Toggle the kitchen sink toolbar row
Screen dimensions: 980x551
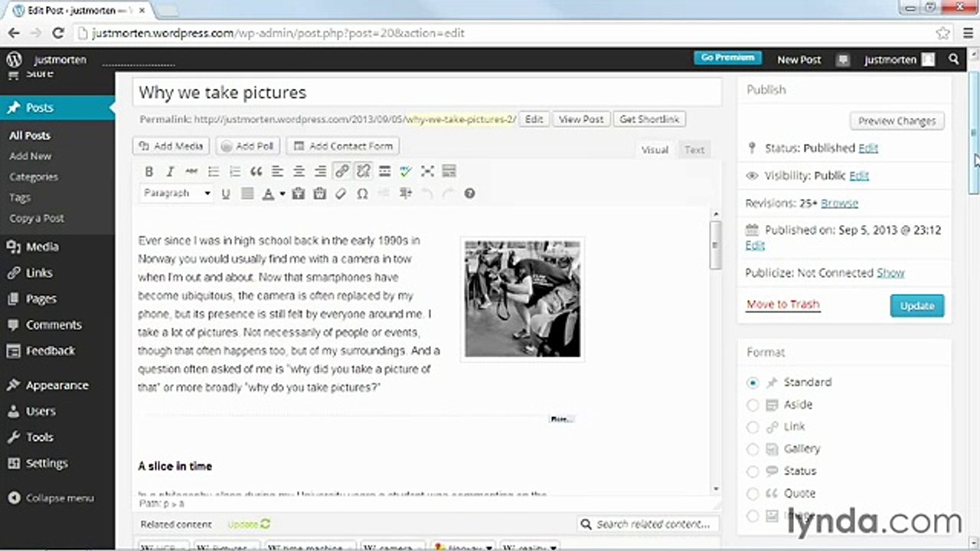pyautogui.click(x=449, y=171)
